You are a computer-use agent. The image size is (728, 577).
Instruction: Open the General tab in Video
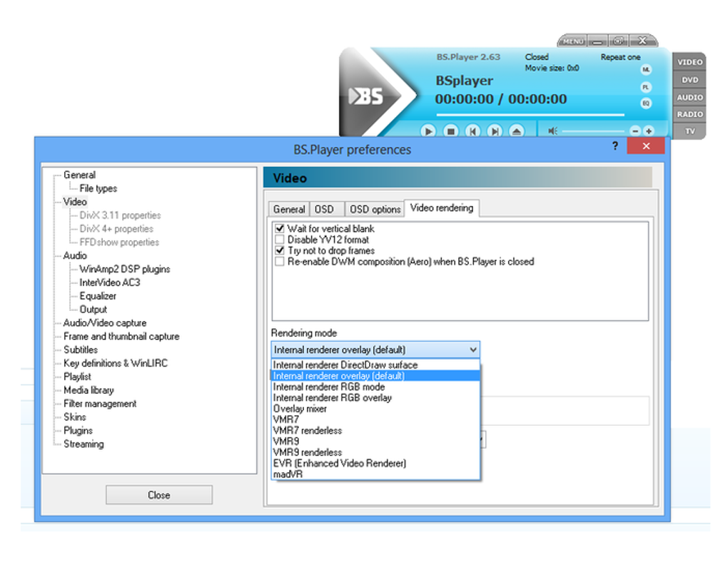coord(289,210)
